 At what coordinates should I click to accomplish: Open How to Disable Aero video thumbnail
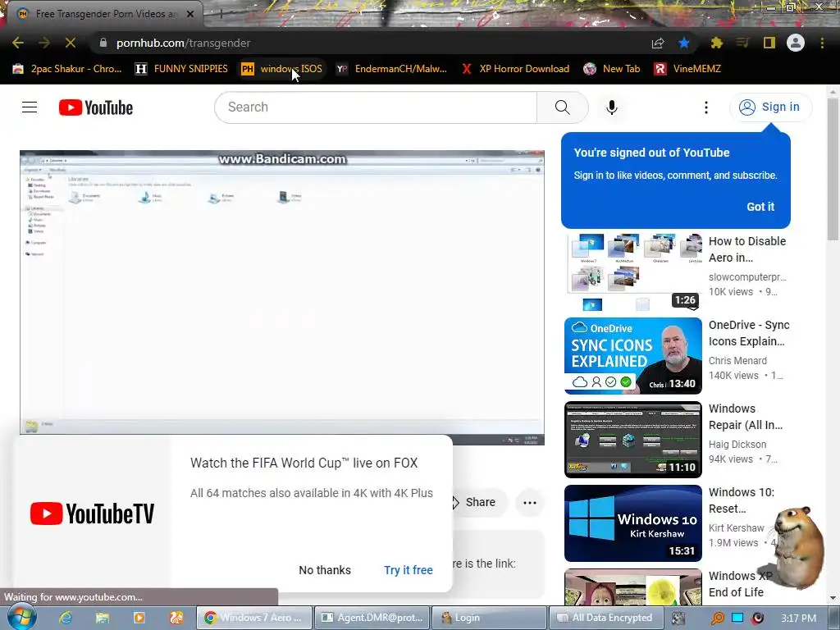[x=633, y=272]
